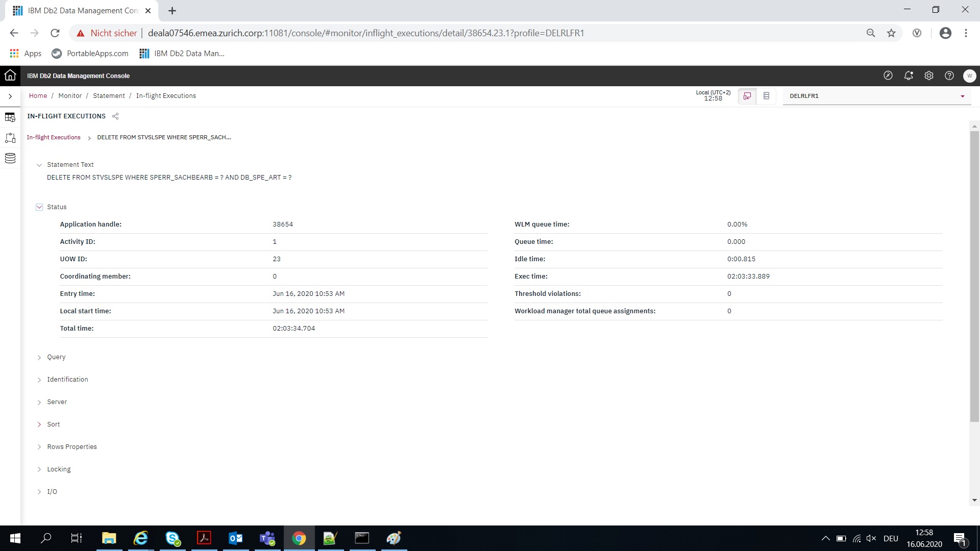
Task: Open the table explore icon in sidebar
Action: pyautogui.click(x=10, y=117)
